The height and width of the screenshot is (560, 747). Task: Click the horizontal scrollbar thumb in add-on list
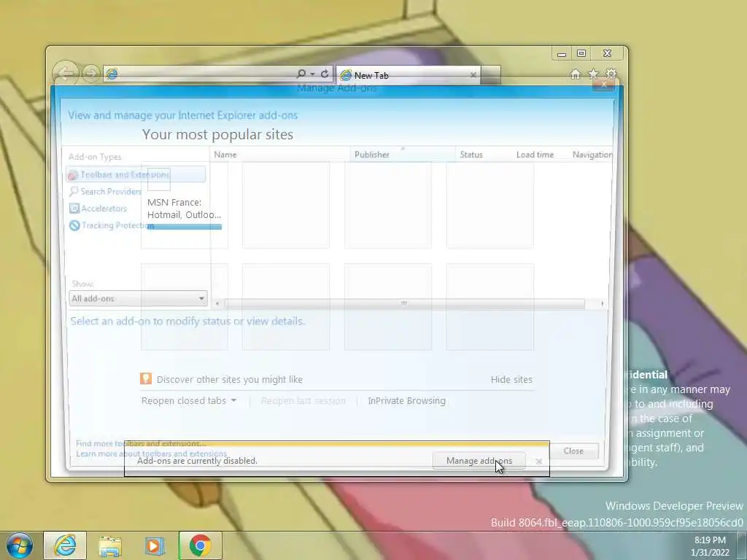[x=404, y=303]
